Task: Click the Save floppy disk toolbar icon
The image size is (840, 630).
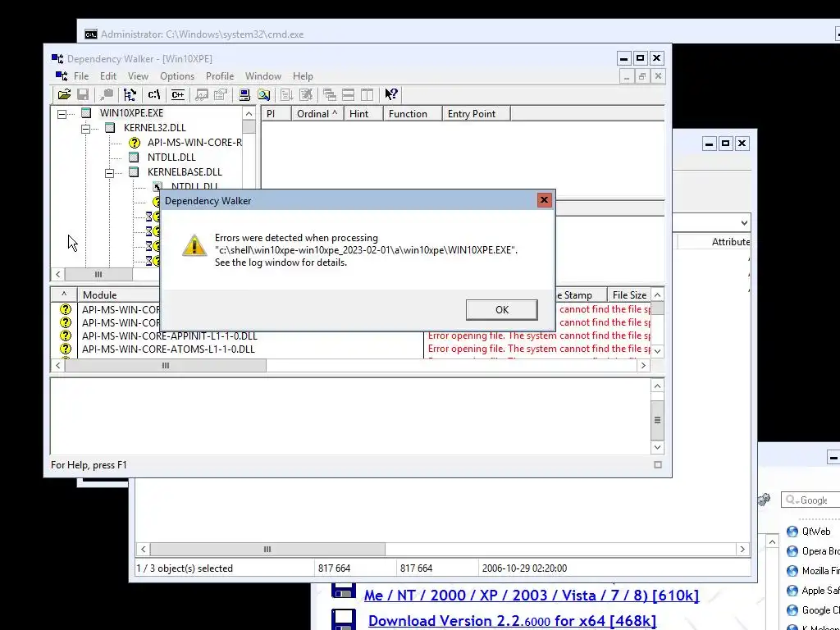Action: pyautogui.click(x=83, y=95)
